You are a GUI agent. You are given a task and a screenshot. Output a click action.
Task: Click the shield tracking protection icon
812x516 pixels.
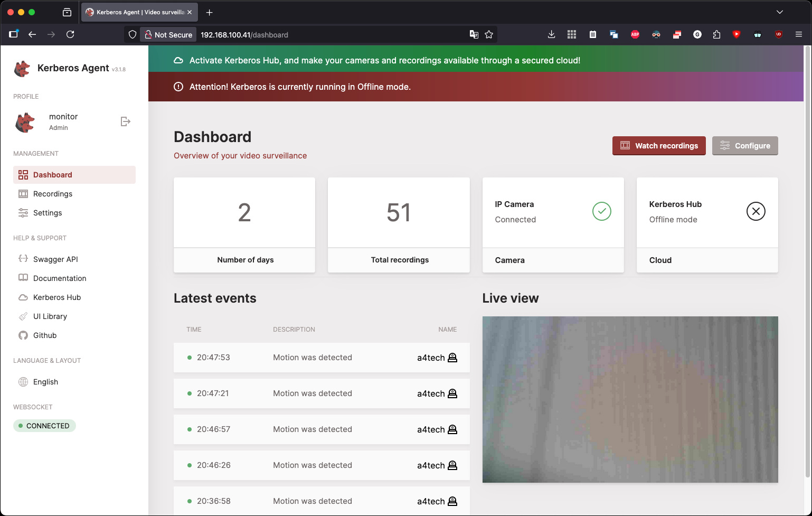133,34
